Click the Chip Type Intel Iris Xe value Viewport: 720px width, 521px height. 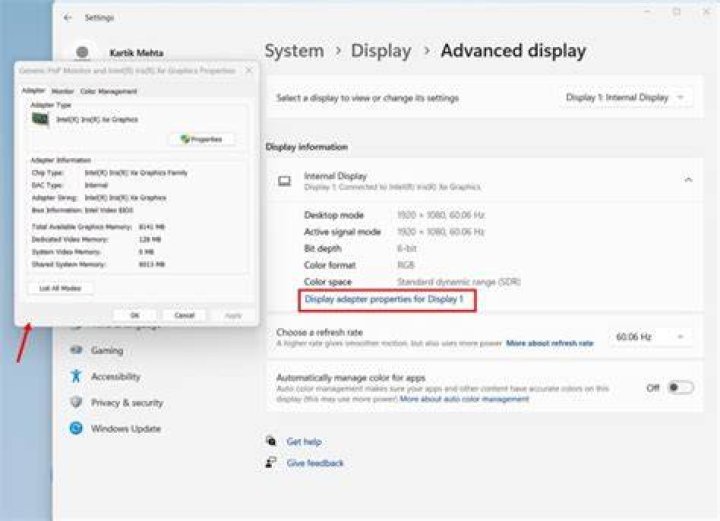point(136,173)
